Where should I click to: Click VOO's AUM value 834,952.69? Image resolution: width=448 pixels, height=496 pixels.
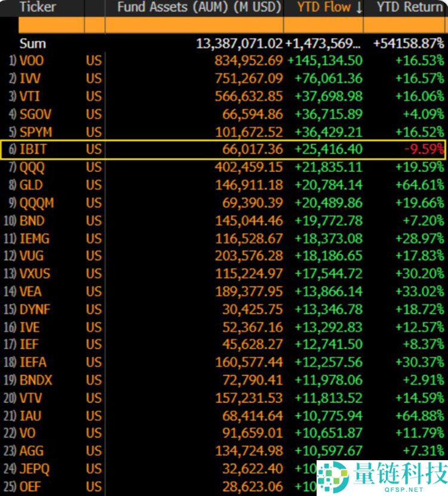[248, 60]
